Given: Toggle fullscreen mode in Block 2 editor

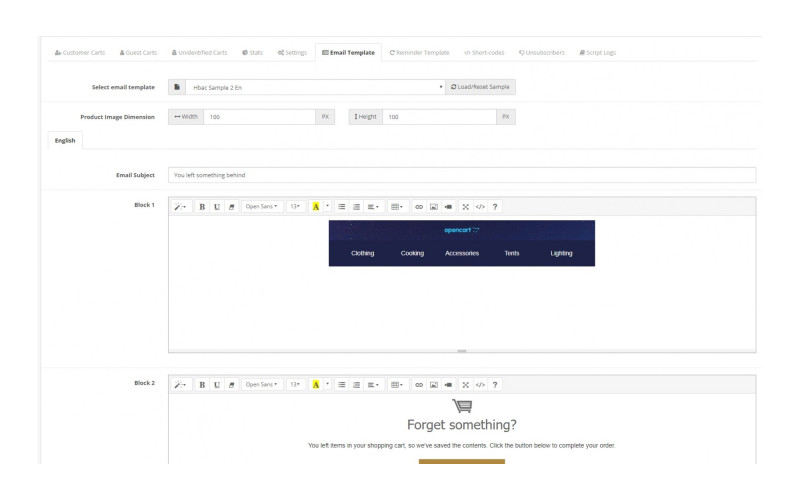Looking at the screenshot, I should point(465,384).
